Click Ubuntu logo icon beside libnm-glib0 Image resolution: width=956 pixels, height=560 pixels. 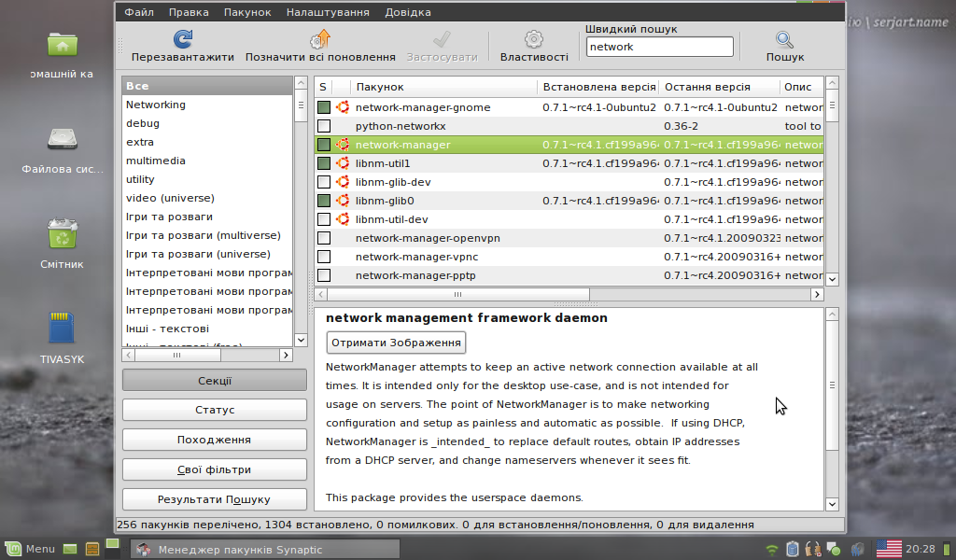(x=343, y=201)
